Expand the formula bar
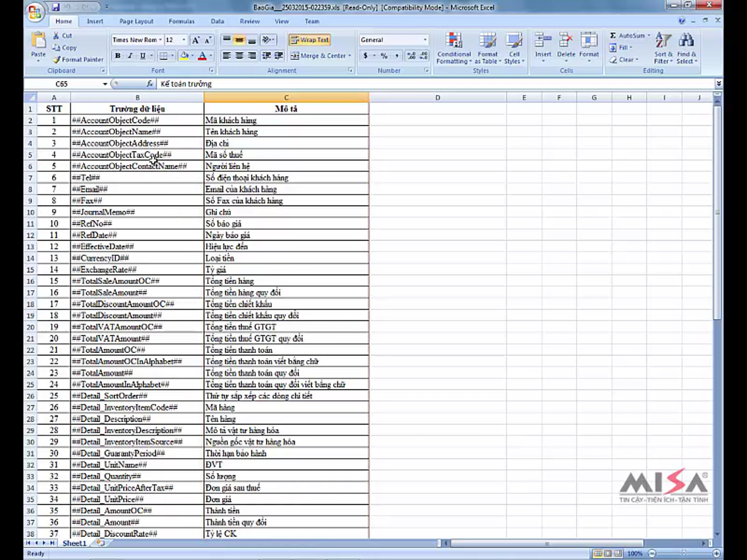 [719, 83]
